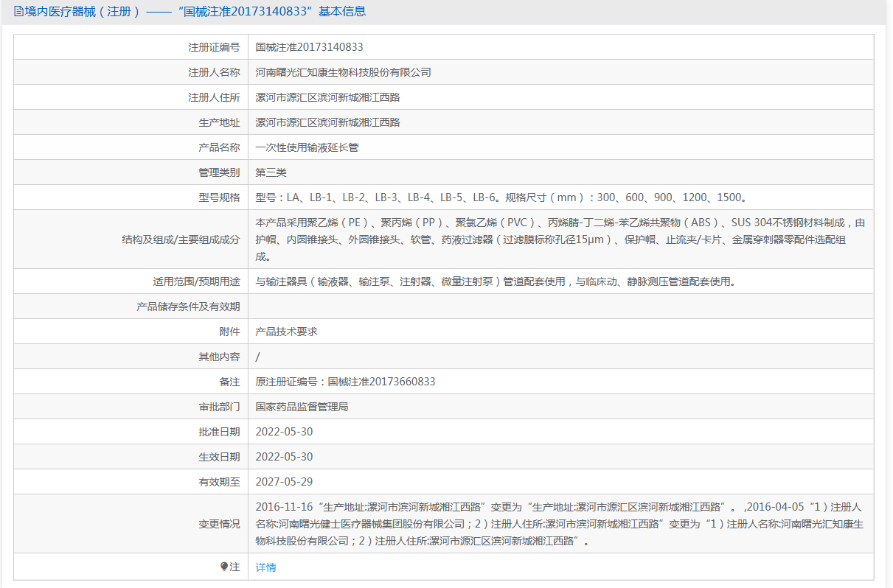Viewport: 893px width, 588px height.
Task: Click the change history text starting 2016-11-16
Action: click(560, 524)
